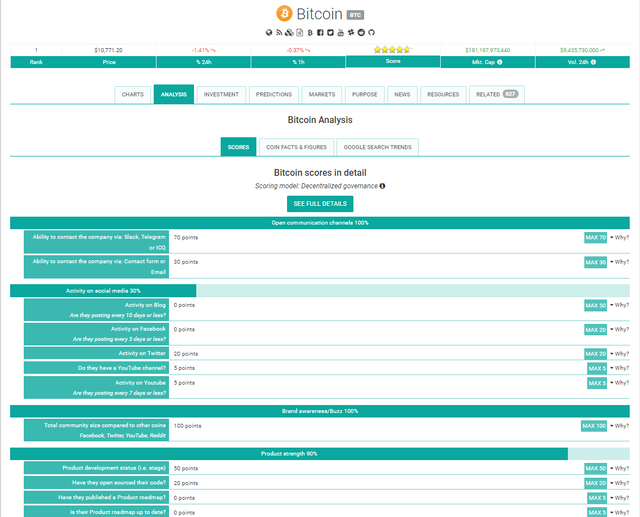Expand Why? for Activity on Facebook

pyautogui.click(x=620, y=329)
